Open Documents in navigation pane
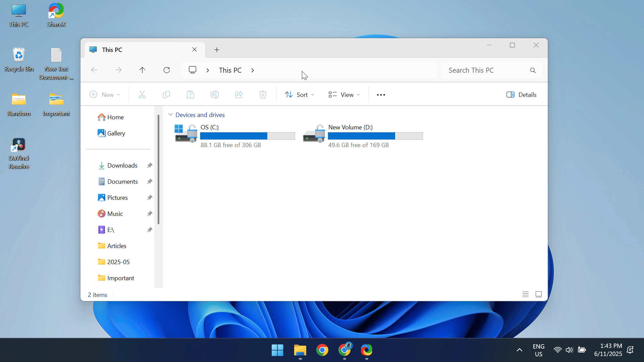 tap(118, 182)
